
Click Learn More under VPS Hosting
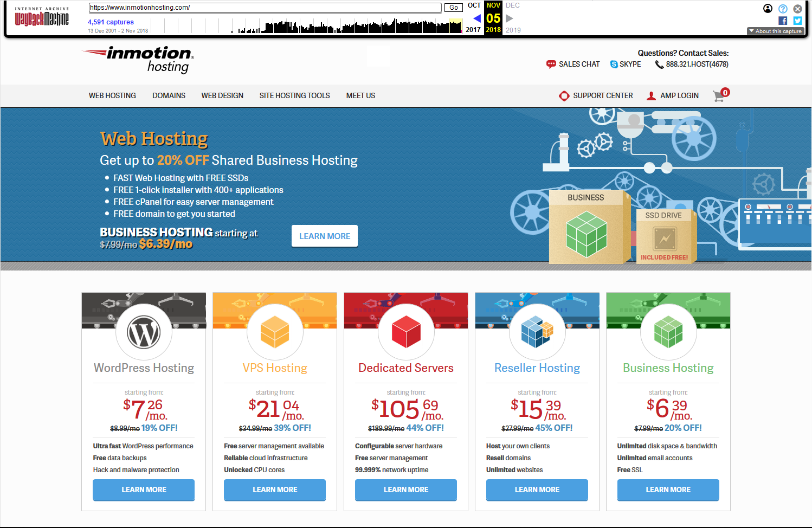point(275,490)
